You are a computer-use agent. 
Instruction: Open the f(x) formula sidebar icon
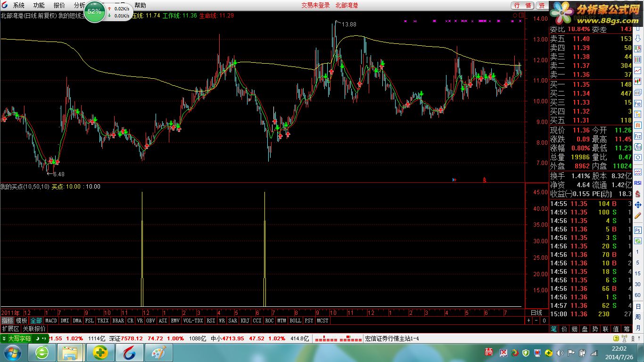point(637,147)
